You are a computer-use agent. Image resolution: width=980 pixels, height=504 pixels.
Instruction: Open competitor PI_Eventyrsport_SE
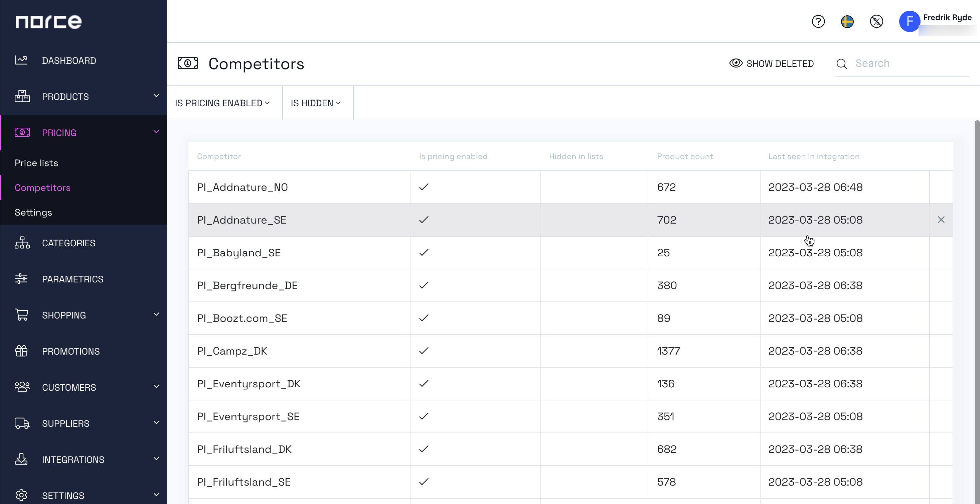coord(248,416)
